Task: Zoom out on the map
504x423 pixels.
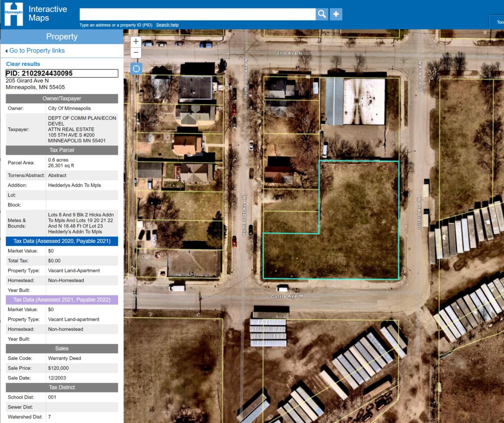Action: [x=136, y=53]
